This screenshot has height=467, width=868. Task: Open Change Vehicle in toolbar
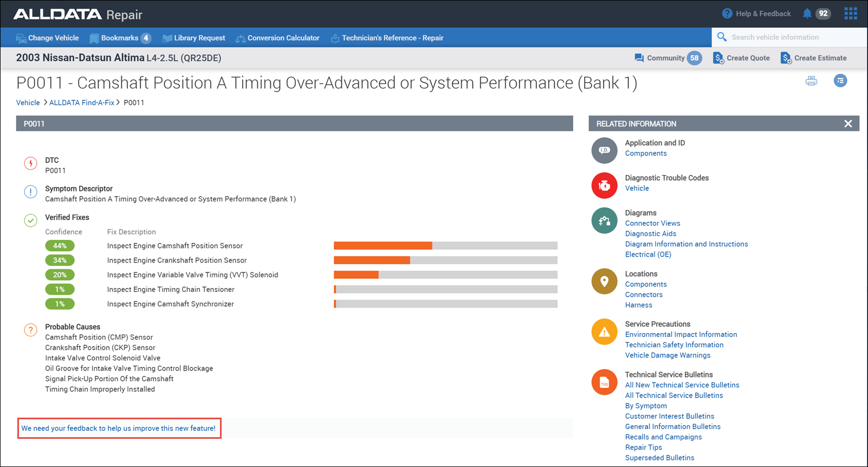pos(48,38)
